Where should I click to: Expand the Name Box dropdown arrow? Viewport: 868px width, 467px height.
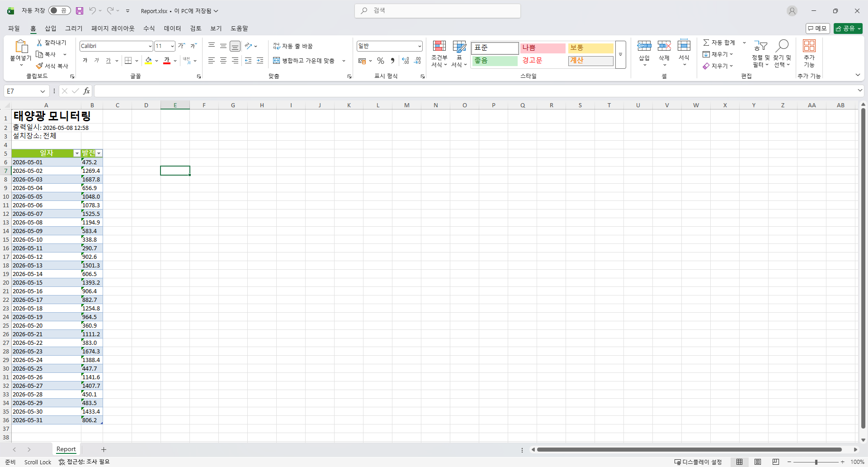[x=42, y=91]
